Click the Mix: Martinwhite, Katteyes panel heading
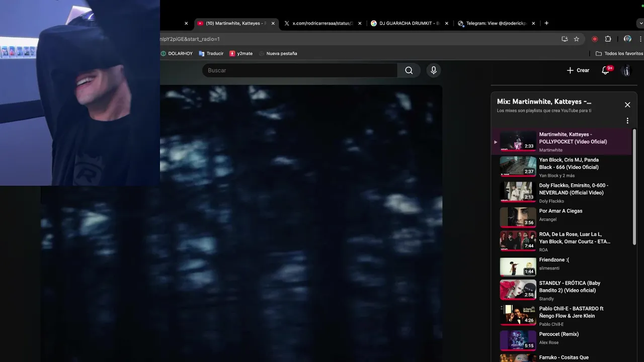The height and width of the screenshot is (362, 644). [544, 102]
